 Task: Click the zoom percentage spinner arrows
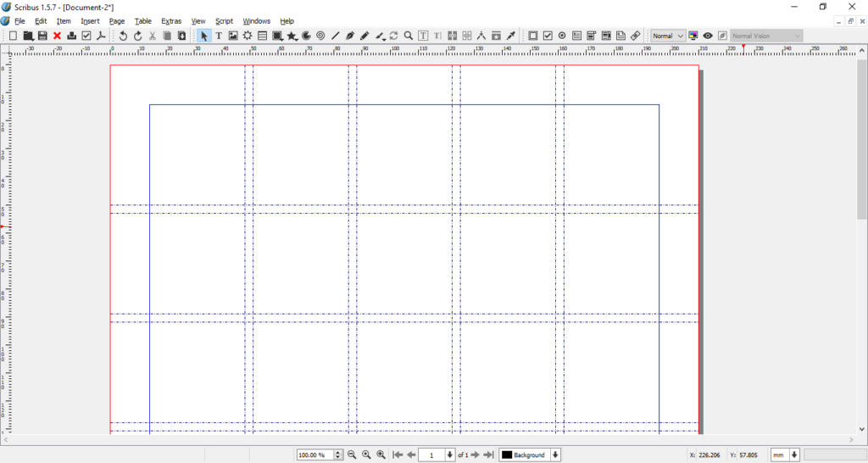(x=338, y=455)
